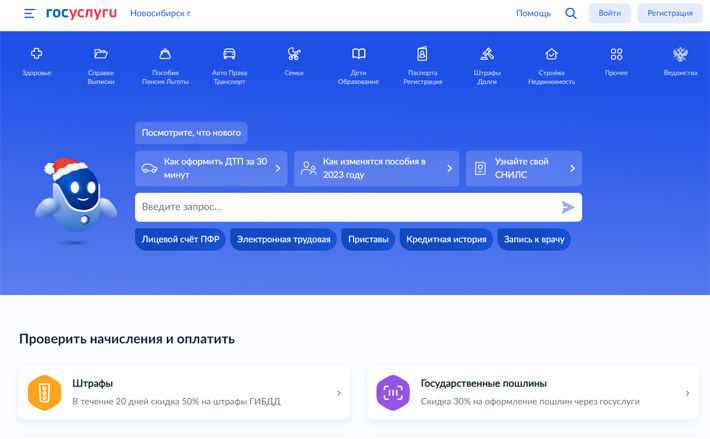This screenshot has width=710, height=439.
Task: Submit query with the send arrow icon
Action: [568, 207]
